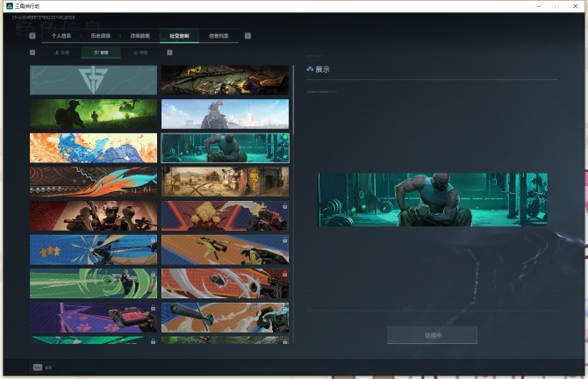This screenshot has width=588, height=379.
Task: Click the game logo in title bar
Action: [x=10, y=6]
